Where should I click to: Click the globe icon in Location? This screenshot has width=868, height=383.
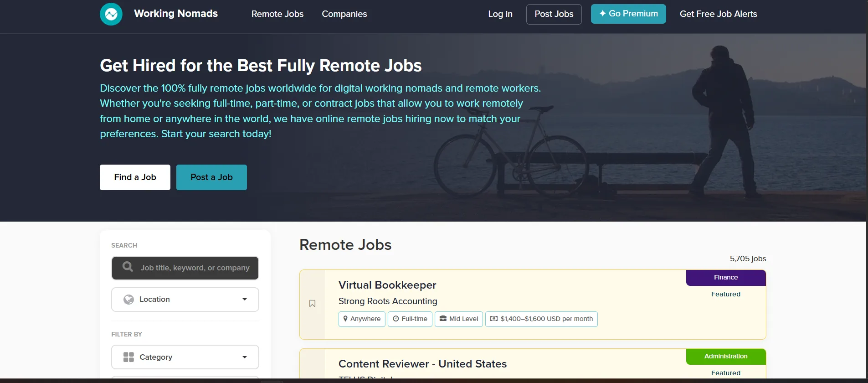pyautogui.click(x=128, y=300)
